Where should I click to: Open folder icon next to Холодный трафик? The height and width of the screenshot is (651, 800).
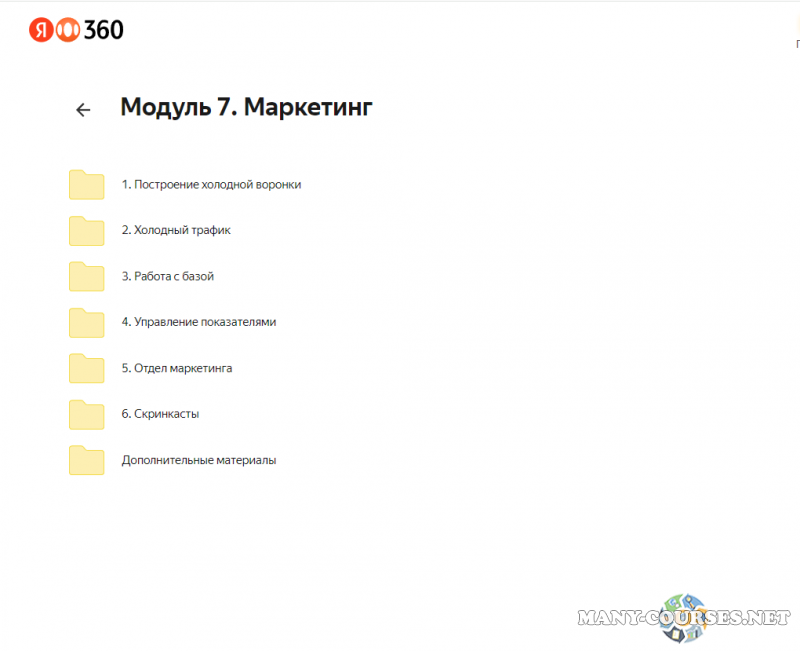(x=86, y=231)
